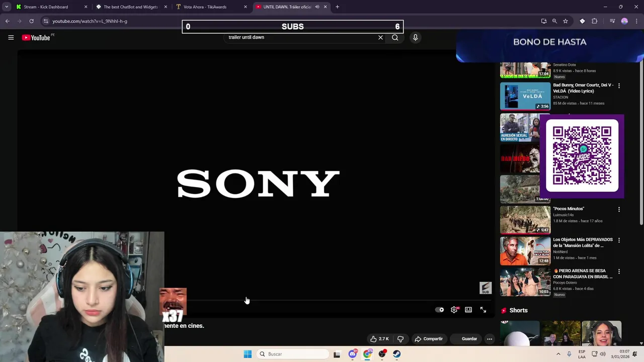Play the Bad Bunny VeLDÁ thumbnail
The width and height of the screenshot is (644, 362).
pos(525,96)
